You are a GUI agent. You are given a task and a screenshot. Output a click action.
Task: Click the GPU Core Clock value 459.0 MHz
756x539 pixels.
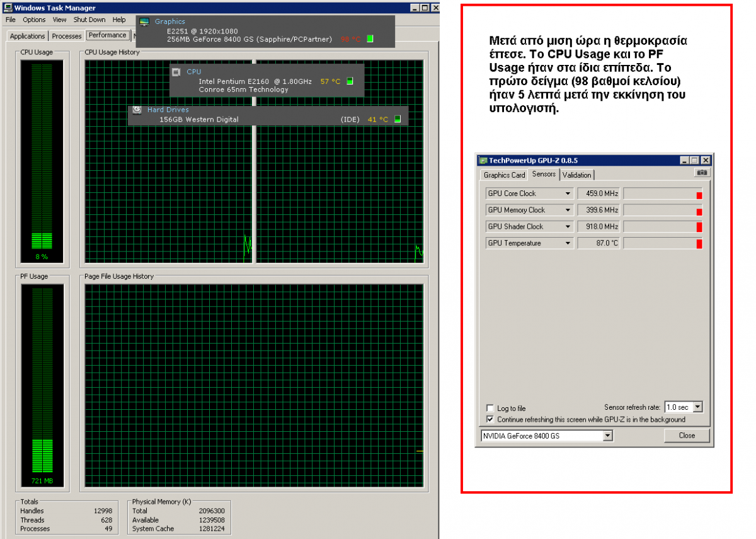598,194
